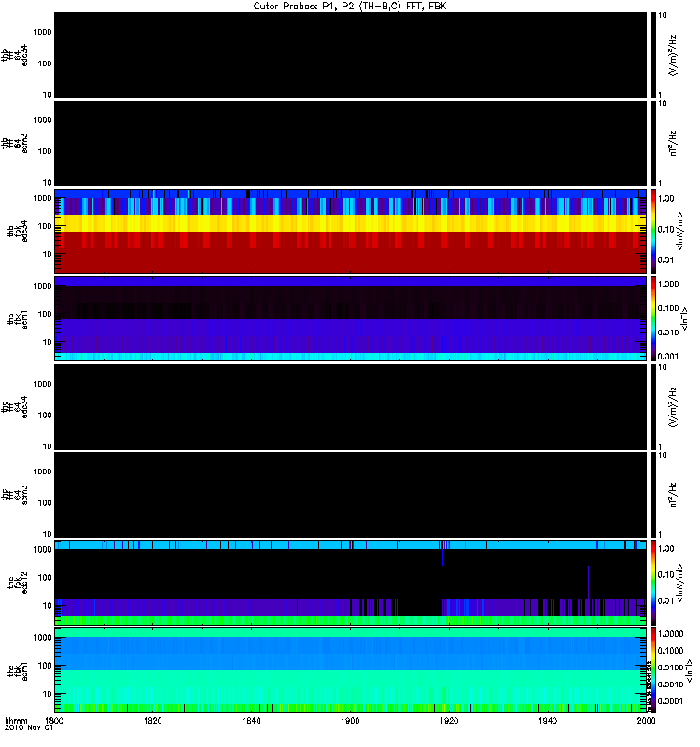Click the "thc fff 64 scm3" y-axis label
This screenshot has height=747, width=700.
point(14,495)
